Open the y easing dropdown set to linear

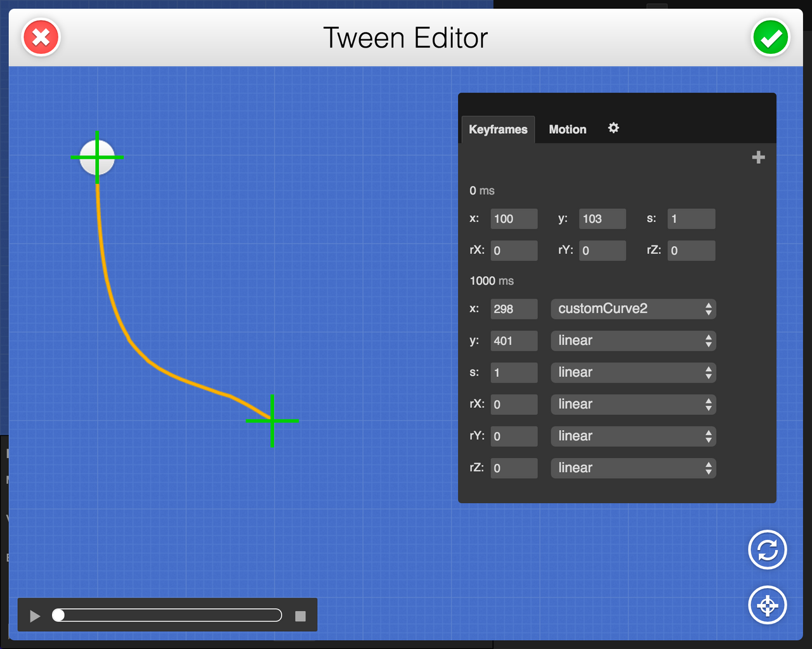634,341
